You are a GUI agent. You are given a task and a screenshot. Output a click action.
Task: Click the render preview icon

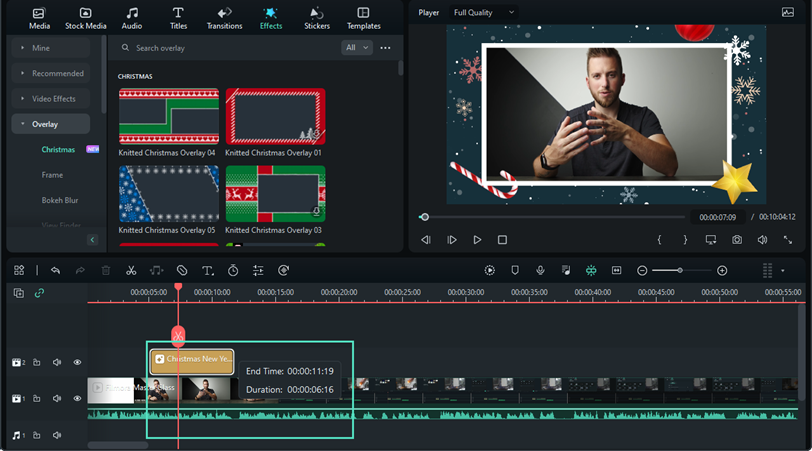pos(489,270)
